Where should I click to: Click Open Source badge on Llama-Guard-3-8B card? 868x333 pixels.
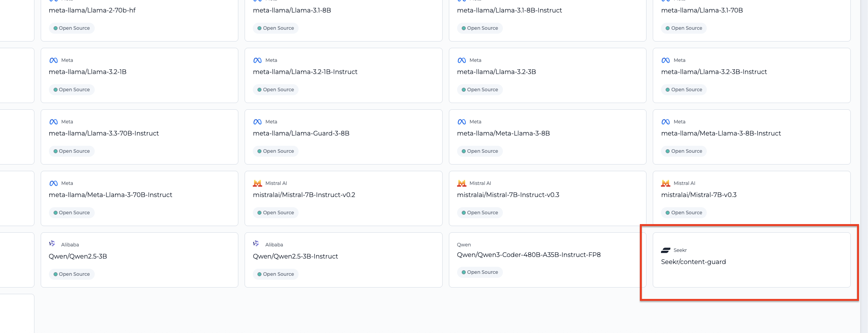click(x=276, y=151)
